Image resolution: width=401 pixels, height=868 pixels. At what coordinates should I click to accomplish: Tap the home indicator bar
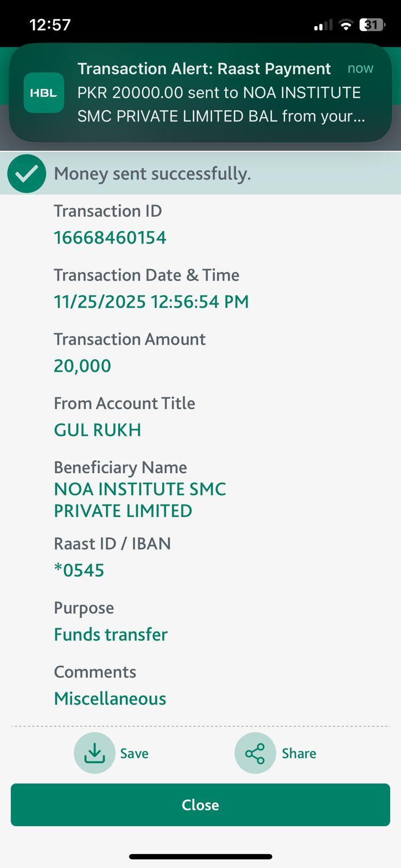(200, 857)
